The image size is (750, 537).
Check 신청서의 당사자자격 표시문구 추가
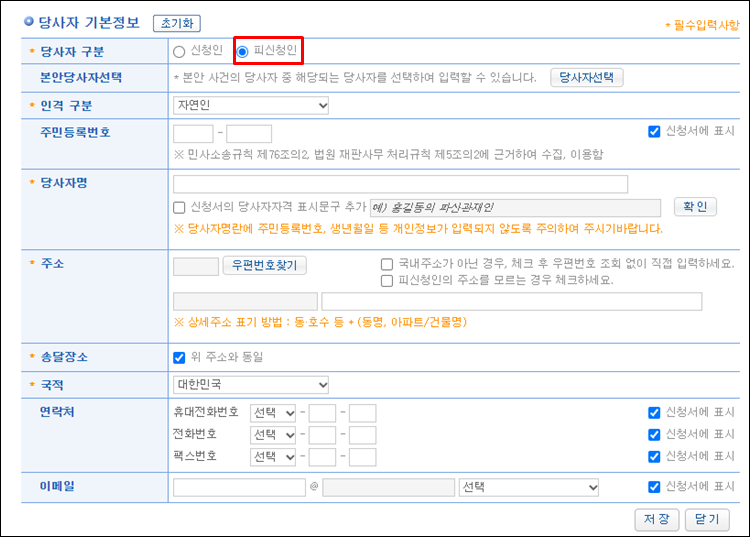click(x=179, y=208)
